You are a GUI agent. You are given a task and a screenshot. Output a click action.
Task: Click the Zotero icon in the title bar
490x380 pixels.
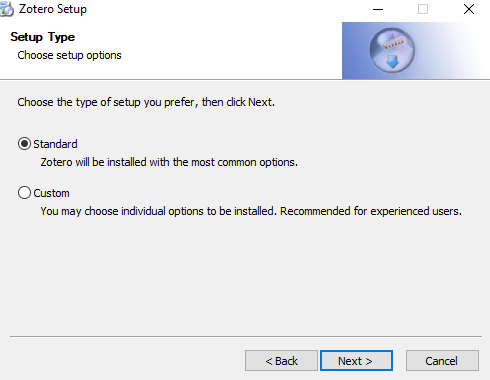pos(6,9)
